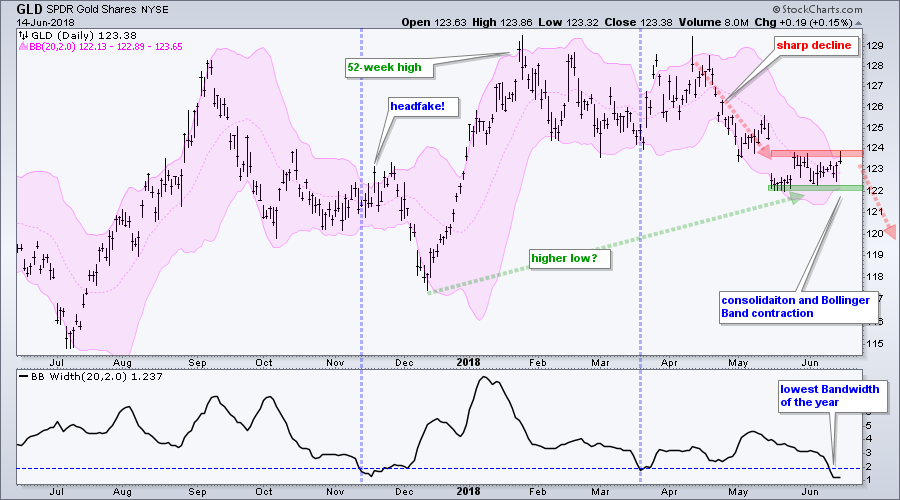Click the GLD (Daily) 123.38 legend text
900x500 pixels.
tap(84, 36)
